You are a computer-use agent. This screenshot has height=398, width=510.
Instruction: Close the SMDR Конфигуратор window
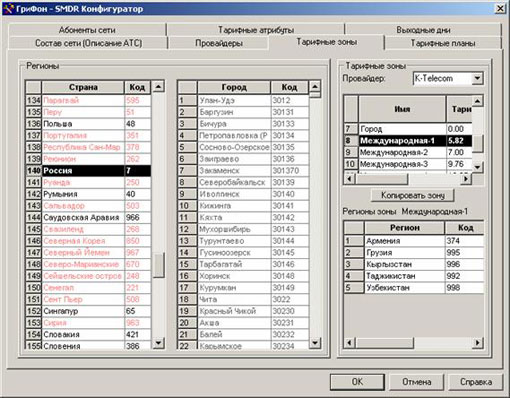click(500, 8)
